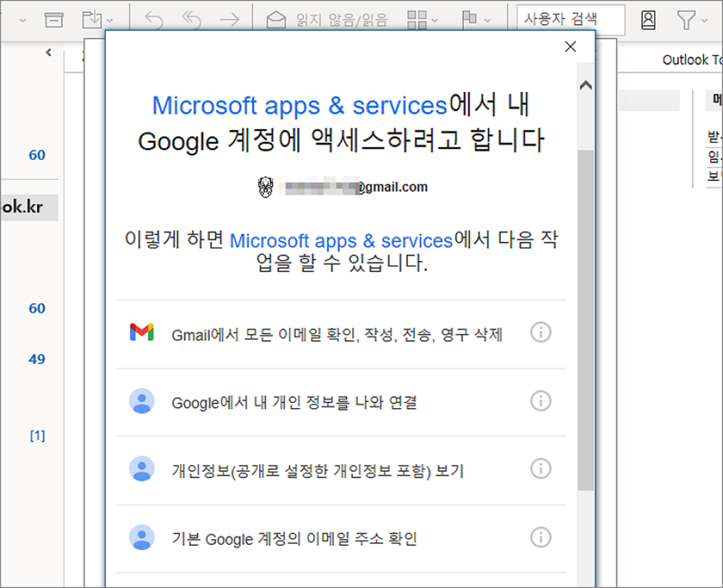
Task: Click the folder count 49 in sidebar
Action: click(37, 359)
